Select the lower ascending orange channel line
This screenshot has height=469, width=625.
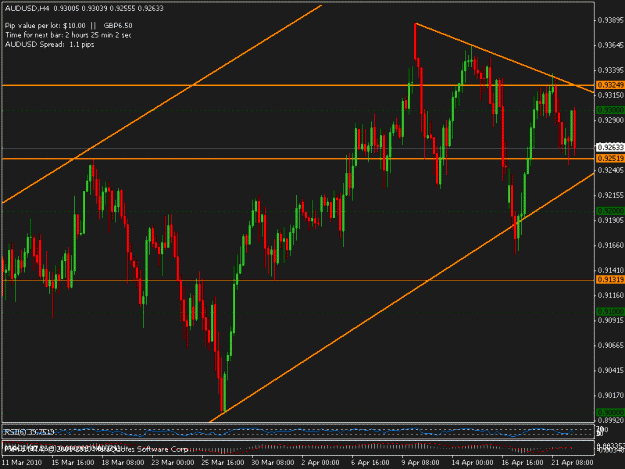(x=402, y=297)
